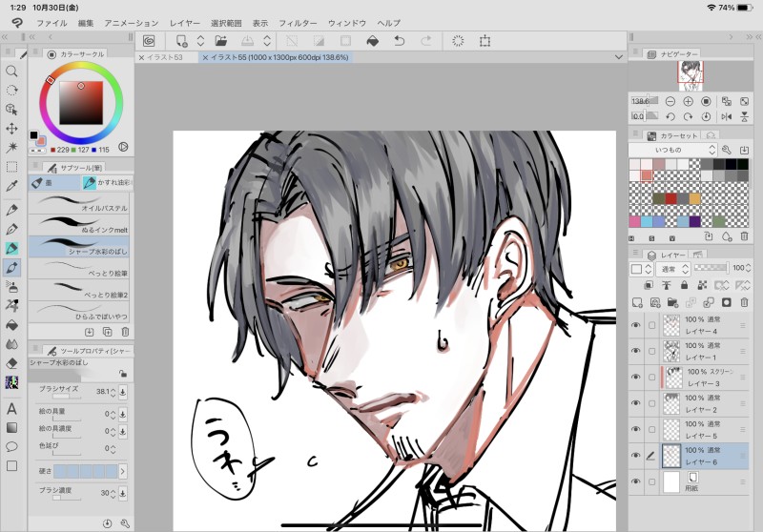This screenshot has height=532, width=763.
Task: Toggle visibility of 用紙 paper layer
Action: click(635, 481)
